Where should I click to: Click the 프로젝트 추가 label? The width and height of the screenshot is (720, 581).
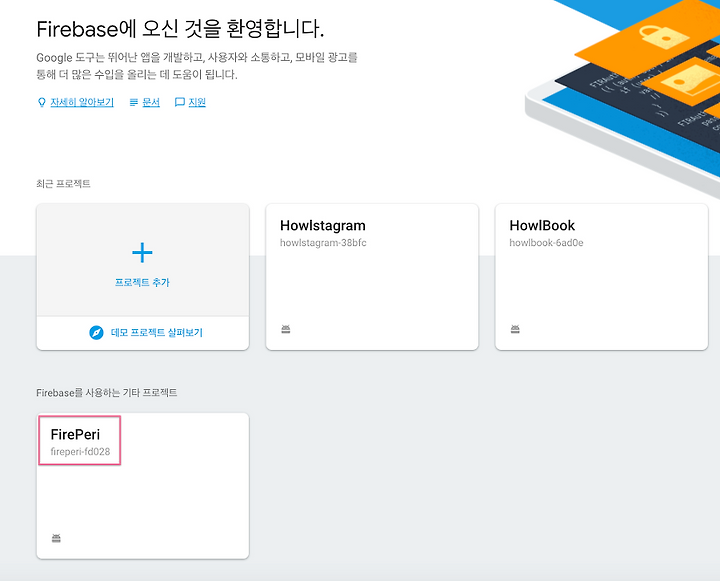pos(142,282)
